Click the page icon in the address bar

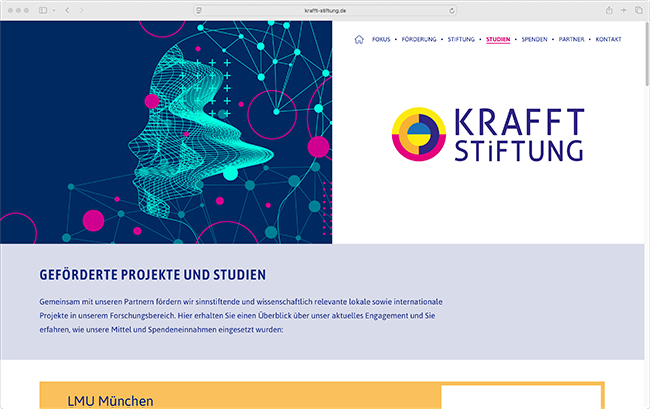(x=199, y=11)
